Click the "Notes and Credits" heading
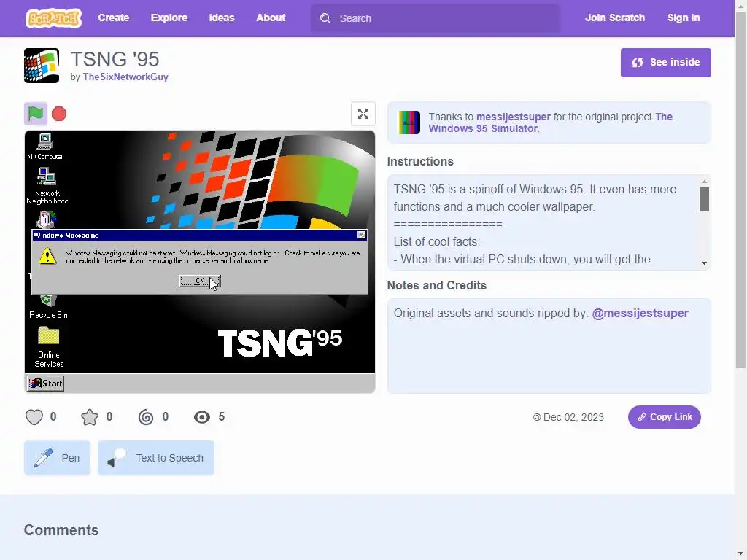The height and width of the screenshot is (560, 747). pos(436,285)
